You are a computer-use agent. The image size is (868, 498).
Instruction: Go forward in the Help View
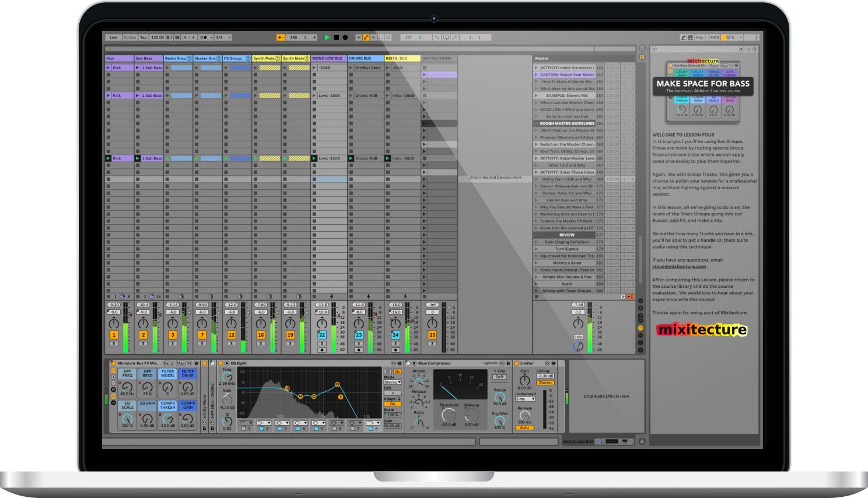(x=748, y=49)
